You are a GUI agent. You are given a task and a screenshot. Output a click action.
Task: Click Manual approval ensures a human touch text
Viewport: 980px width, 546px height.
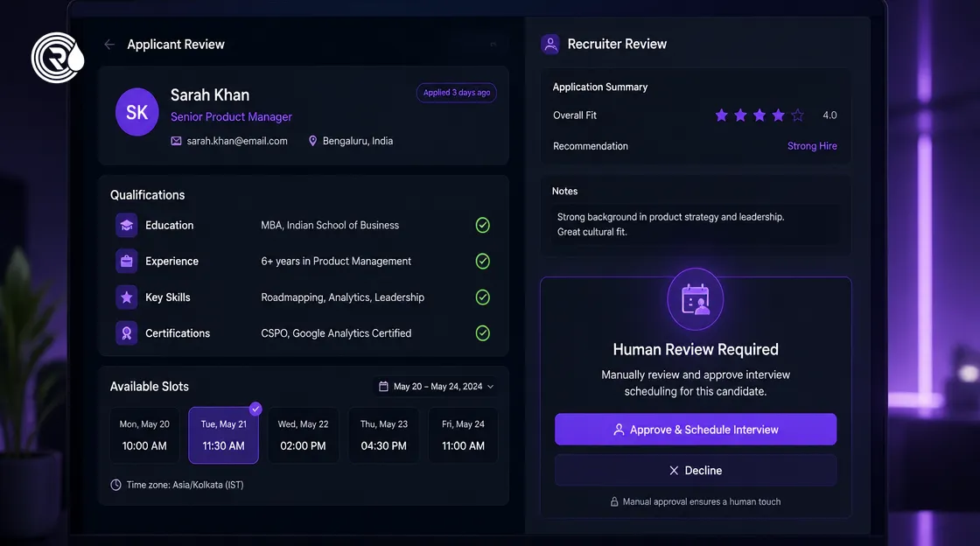pos(701,501)
